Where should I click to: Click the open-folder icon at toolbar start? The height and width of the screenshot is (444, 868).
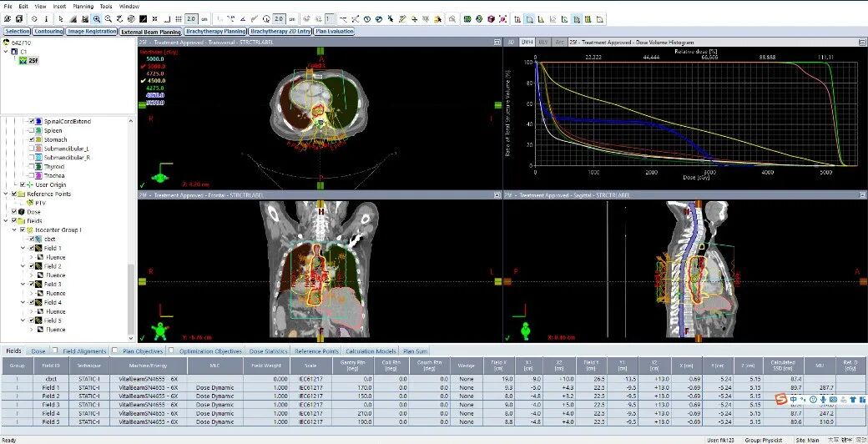8,19
